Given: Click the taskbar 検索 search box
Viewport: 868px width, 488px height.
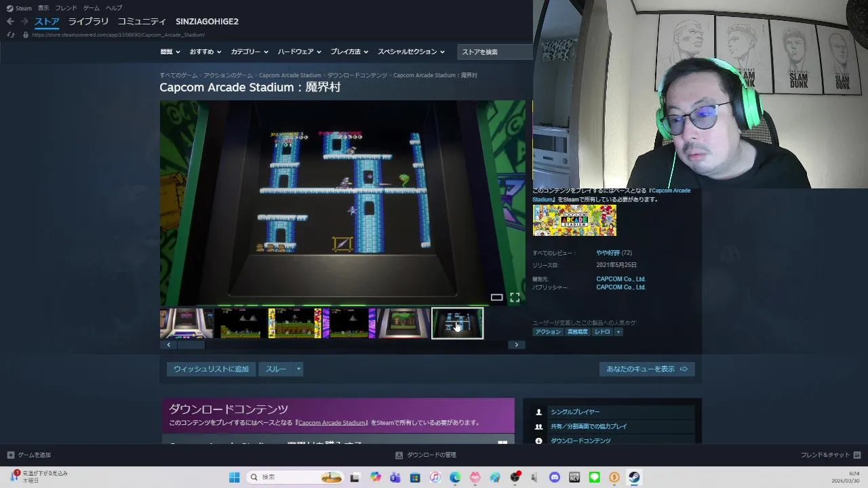Looking at the screenshot, I should pos(295,477).
